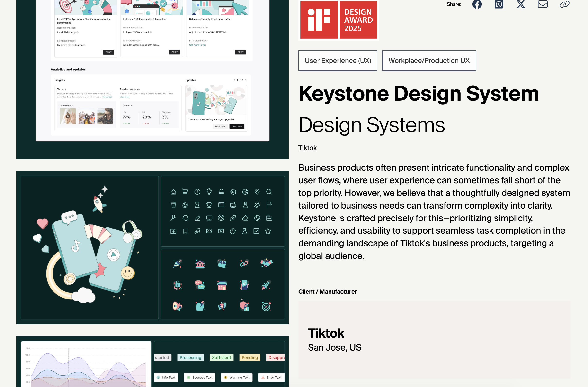The height and width of the screenshot is (387, 588).
Task: Click the trash can outline icon
Action: pyautogui.click(x=173, y=205)
